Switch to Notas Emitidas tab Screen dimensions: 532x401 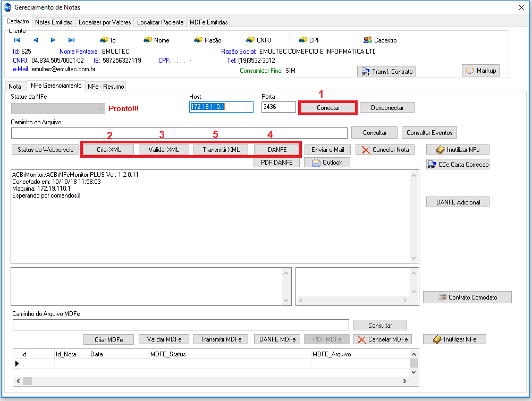pyautogui.click(x=54, y=22)
